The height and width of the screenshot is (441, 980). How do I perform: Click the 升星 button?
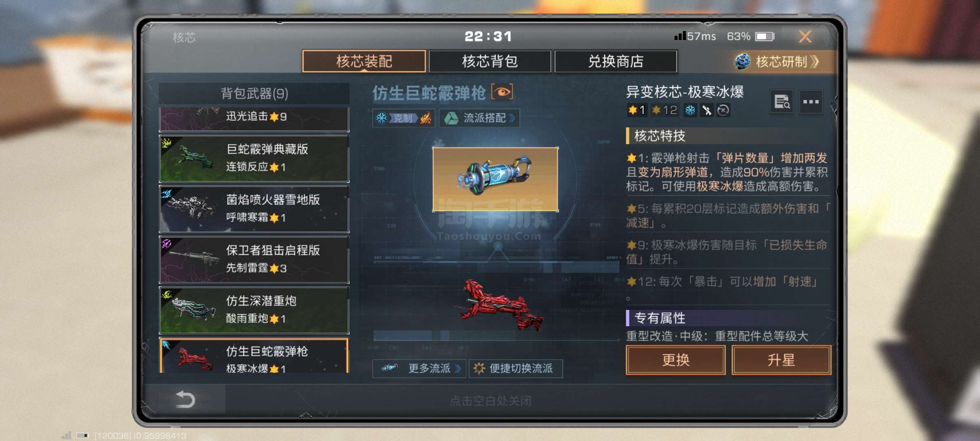(x=781, y=360)
